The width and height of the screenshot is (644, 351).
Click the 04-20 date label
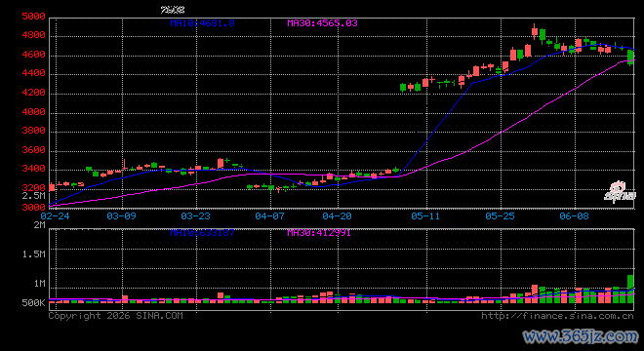(x=337, y=216)
